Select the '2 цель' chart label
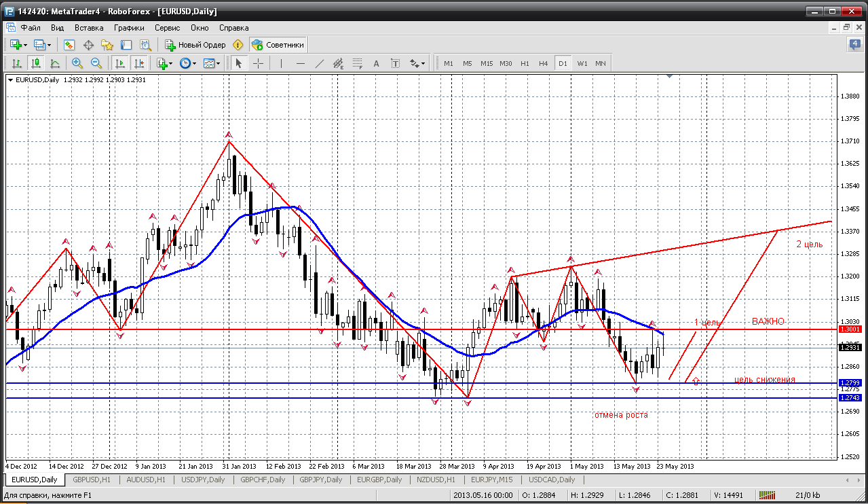868x504 pixels. coord(809,244)
